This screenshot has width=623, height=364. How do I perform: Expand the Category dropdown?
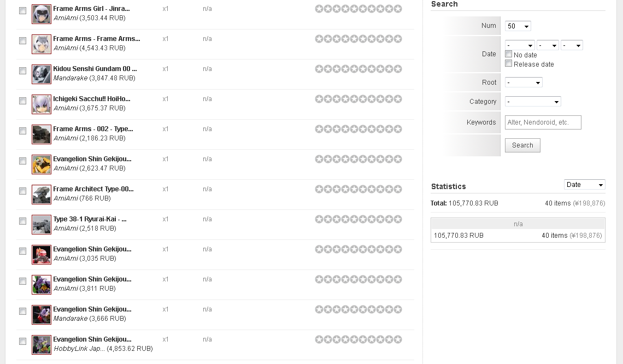[533, 102]
